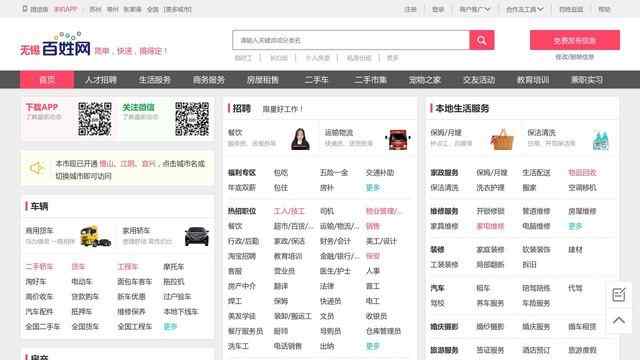Click the 登录 link in top bar

pos(438,9)
